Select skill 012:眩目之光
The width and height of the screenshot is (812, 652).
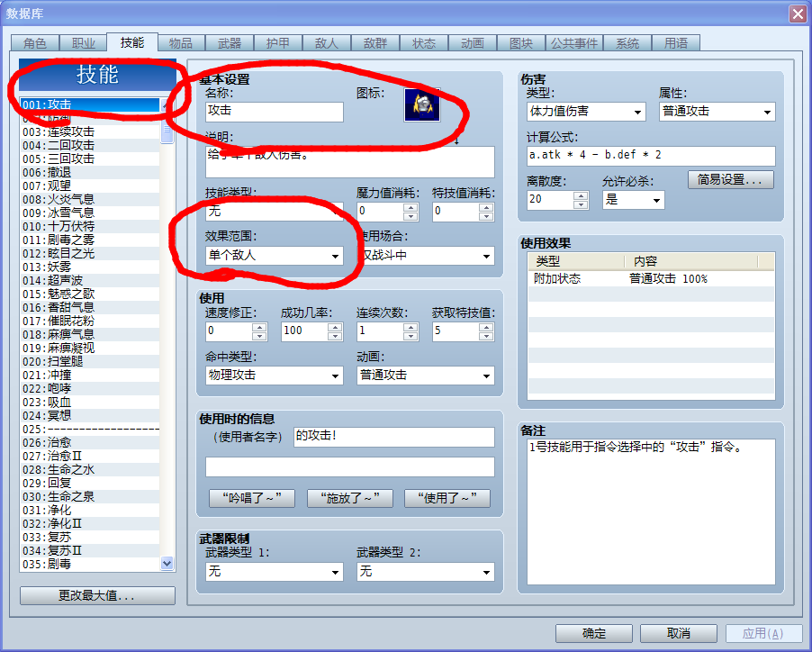point(90,253)
